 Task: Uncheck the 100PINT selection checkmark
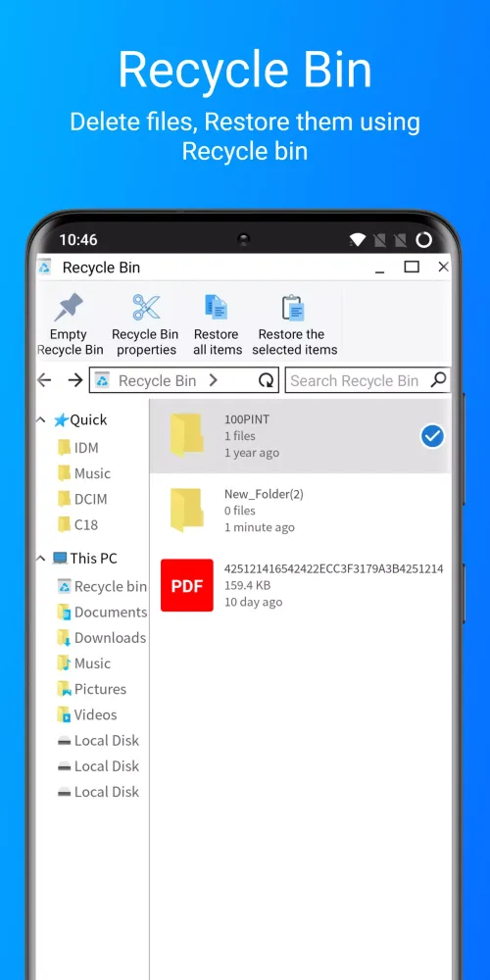pyautogui.click(x=432, y=436)
